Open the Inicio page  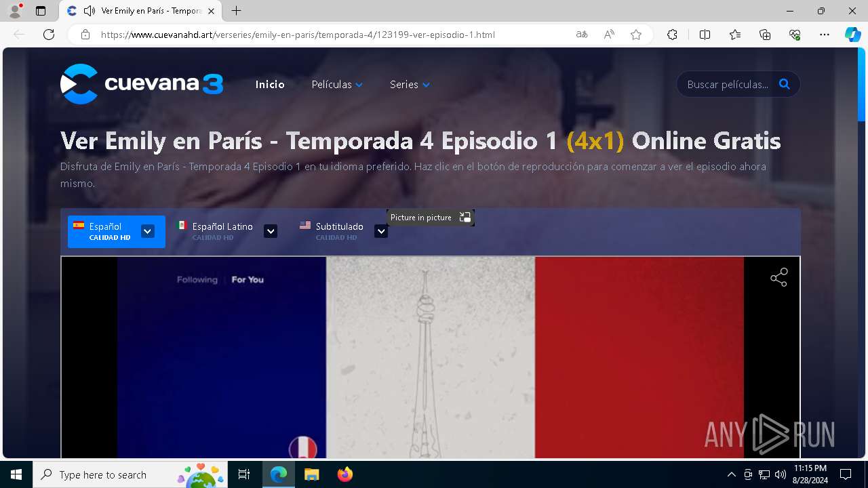[270, 84]
